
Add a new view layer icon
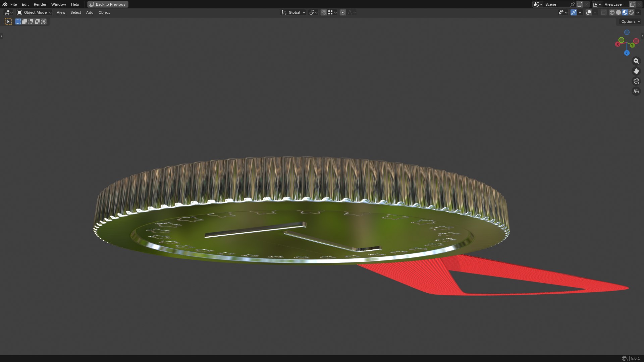[633, 4]
